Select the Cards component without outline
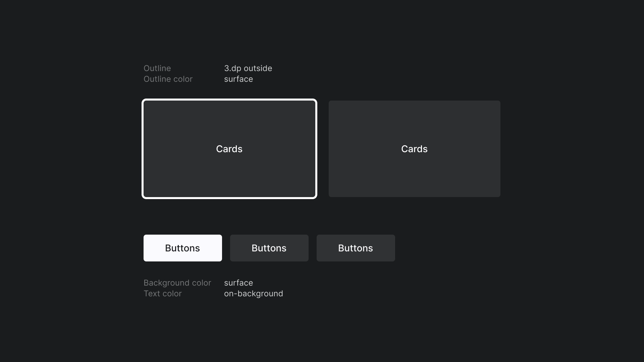644x362 pixels. (x=414, y=148)
